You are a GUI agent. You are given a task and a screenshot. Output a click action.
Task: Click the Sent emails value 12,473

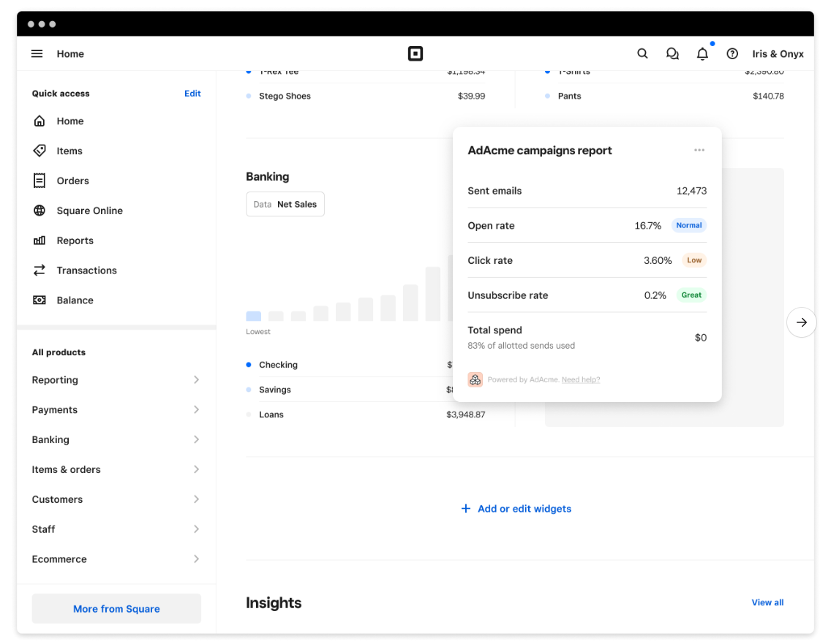click(x=691, y=191)
